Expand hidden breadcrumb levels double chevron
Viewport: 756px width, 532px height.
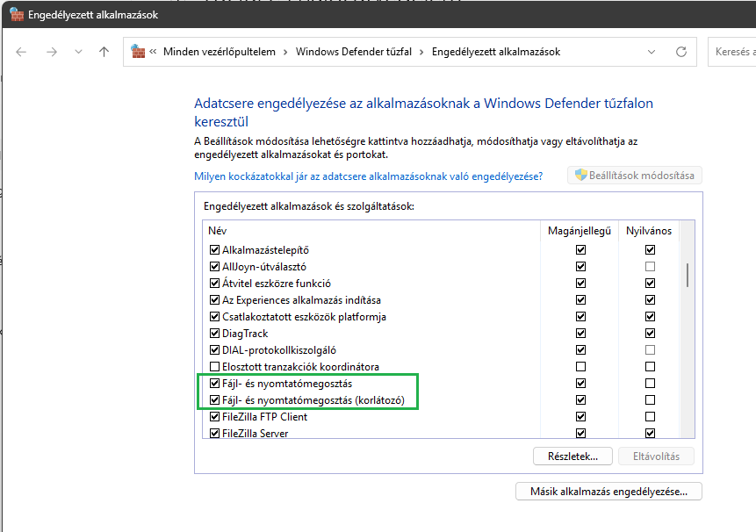(153, 52)
